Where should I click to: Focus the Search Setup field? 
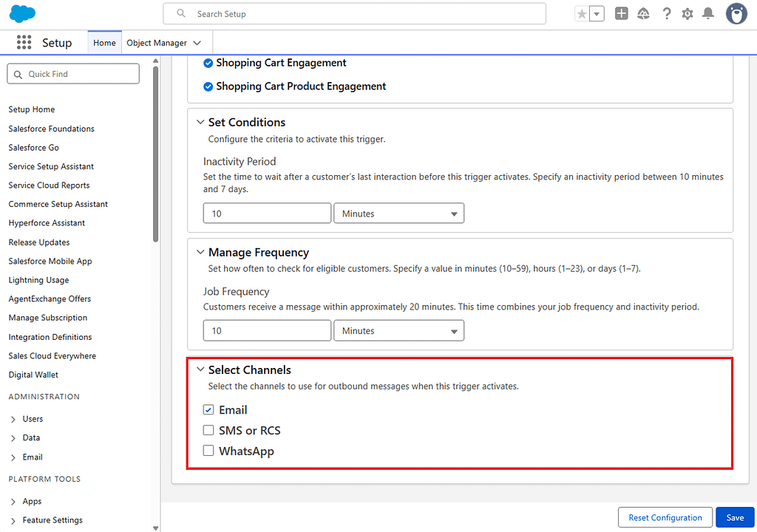[354, 13]
